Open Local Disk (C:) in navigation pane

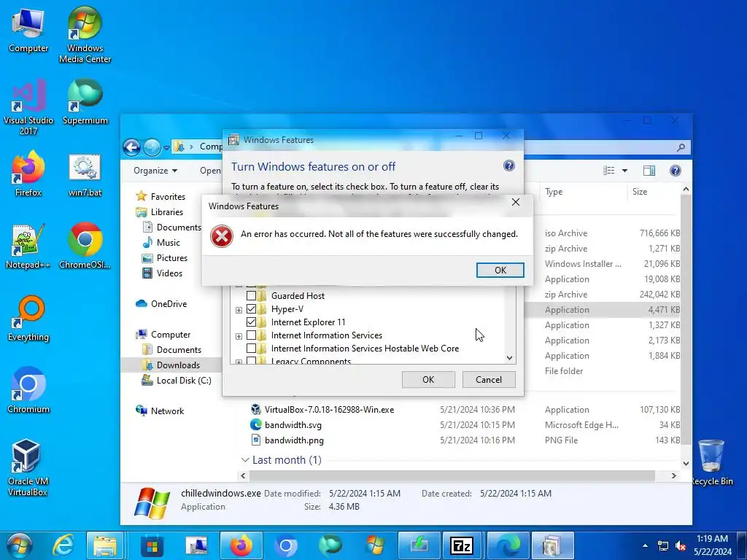(177, 380)
